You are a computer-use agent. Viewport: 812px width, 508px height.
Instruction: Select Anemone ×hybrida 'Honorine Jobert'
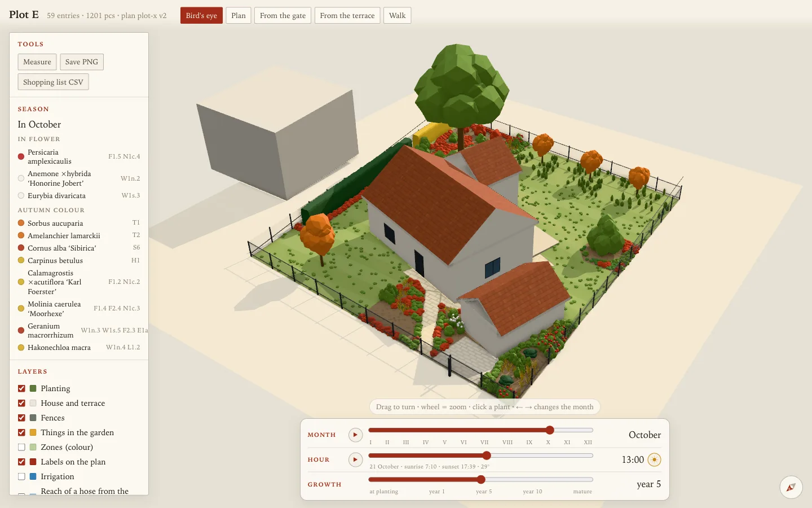[x=79, y=178]
